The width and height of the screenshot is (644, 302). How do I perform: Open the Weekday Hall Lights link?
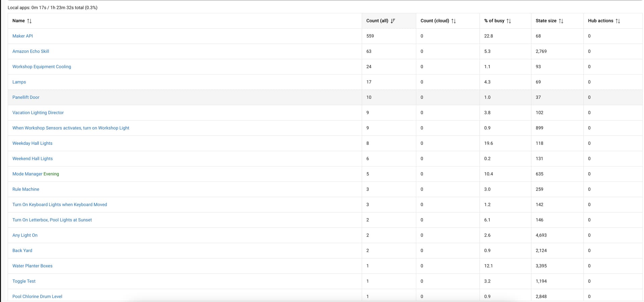(32, 143)
